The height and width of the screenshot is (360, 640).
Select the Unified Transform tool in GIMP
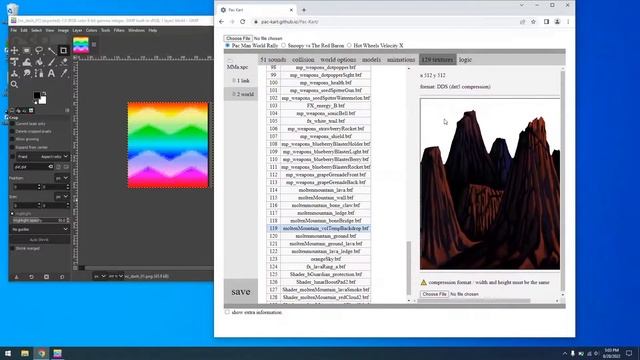(14, 62)
